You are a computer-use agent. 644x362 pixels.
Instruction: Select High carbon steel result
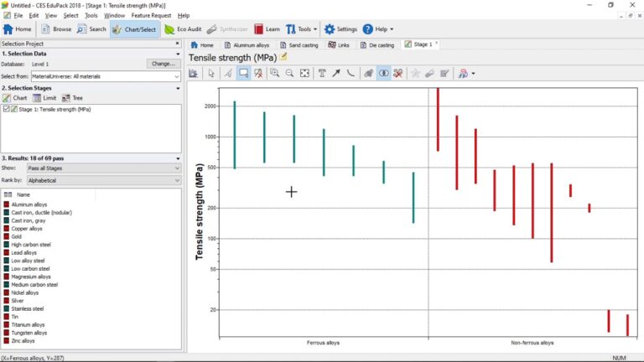(31, 245)
